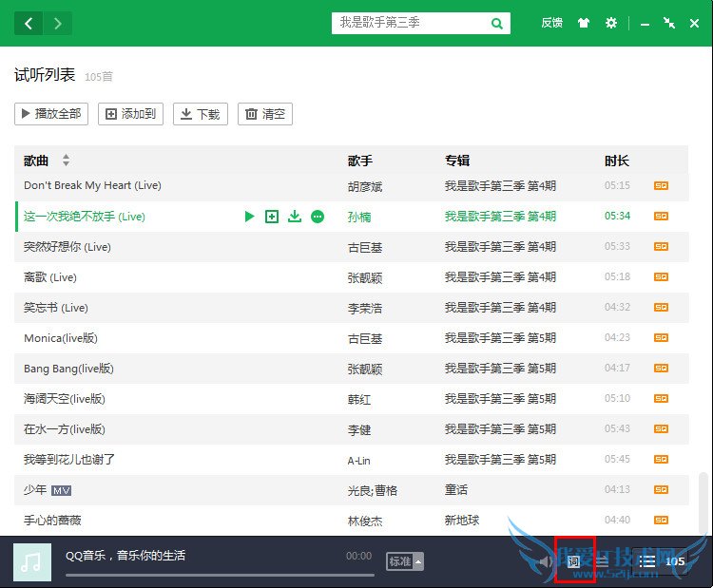Screen dimensions: 713x588
Task: Click the skin (T-shirt) icon
Action: (x=584, y=23)
